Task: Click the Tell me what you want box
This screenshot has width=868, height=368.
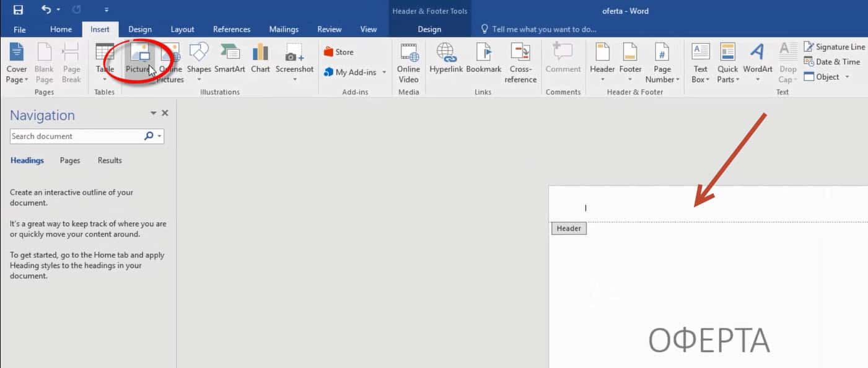Action: [x=538, y=29]
